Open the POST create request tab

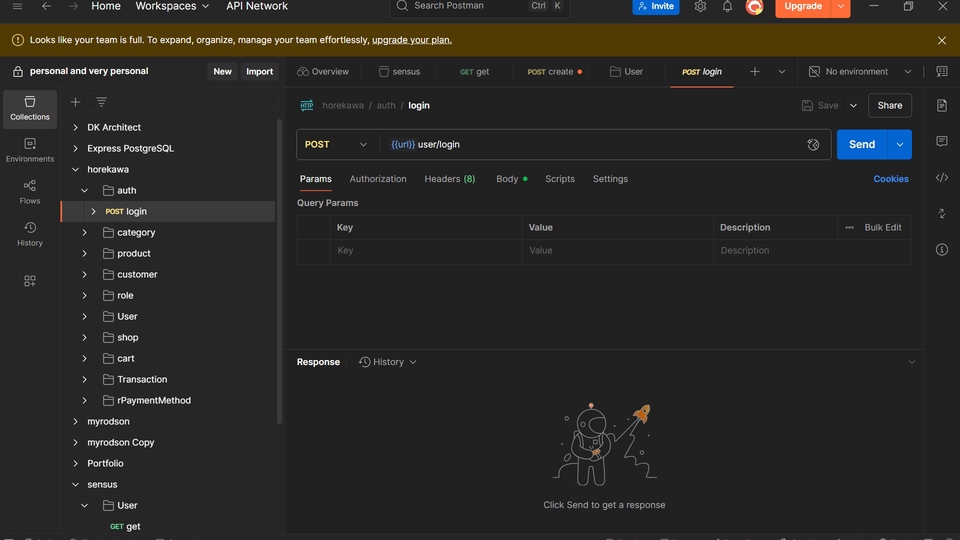pyautogui.click(x=554, y=72)
